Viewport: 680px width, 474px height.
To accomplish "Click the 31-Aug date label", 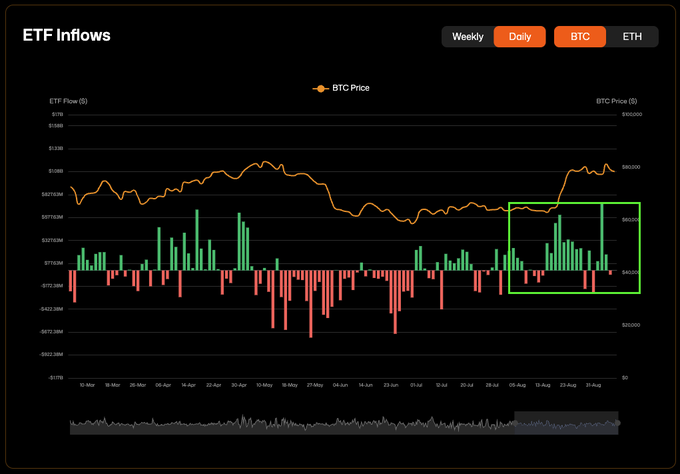I will click(x=593, y=385).
